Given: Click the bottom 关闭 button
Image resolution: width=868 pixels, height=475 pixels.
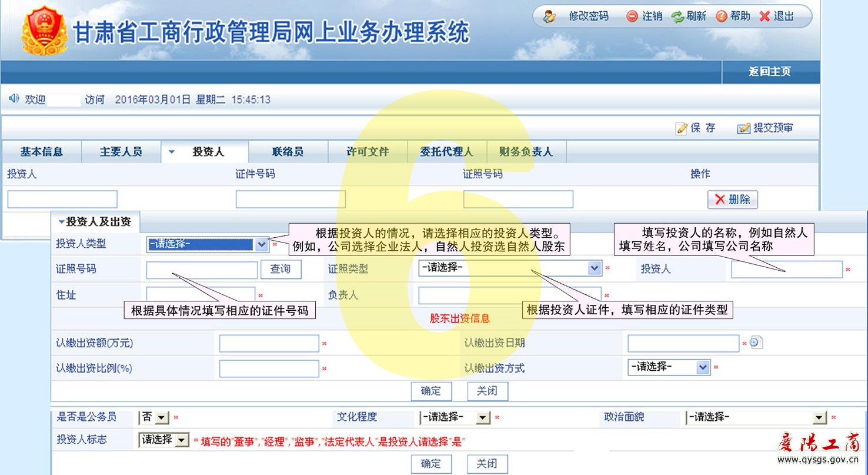Looking at the screenshot, I should [487, 464].
